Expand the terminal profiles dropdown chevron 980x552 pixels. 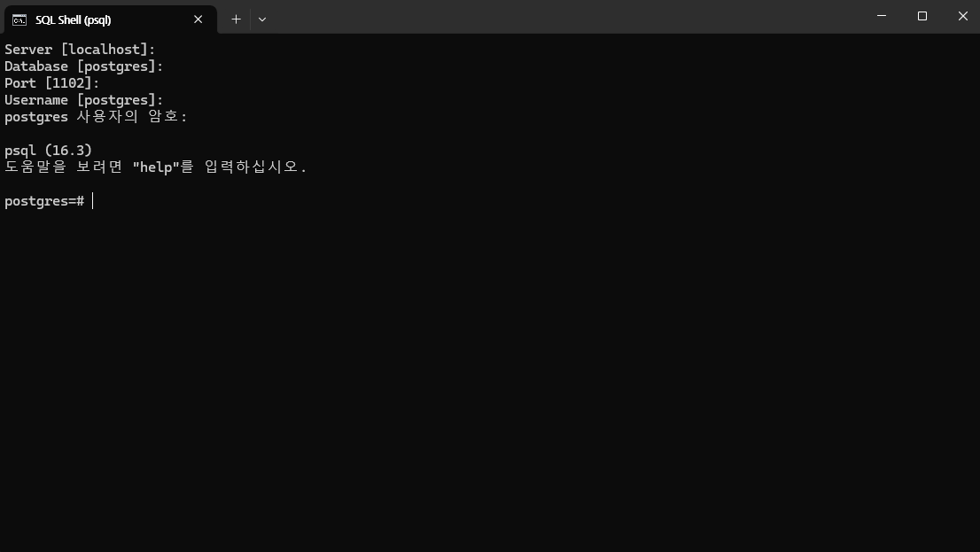pos(262,19)
